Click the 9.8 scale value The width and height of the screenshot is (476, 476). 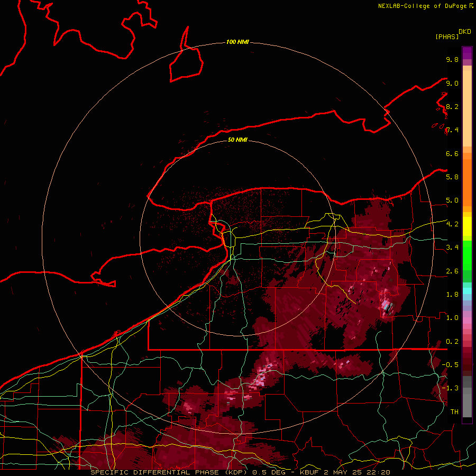pos(452,60)
